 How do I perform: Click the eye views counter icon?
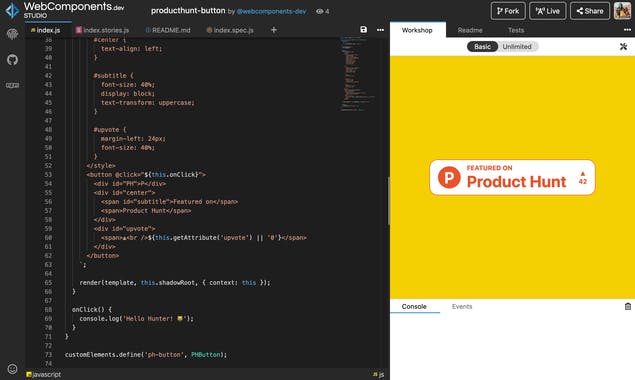tap(320, 11)
